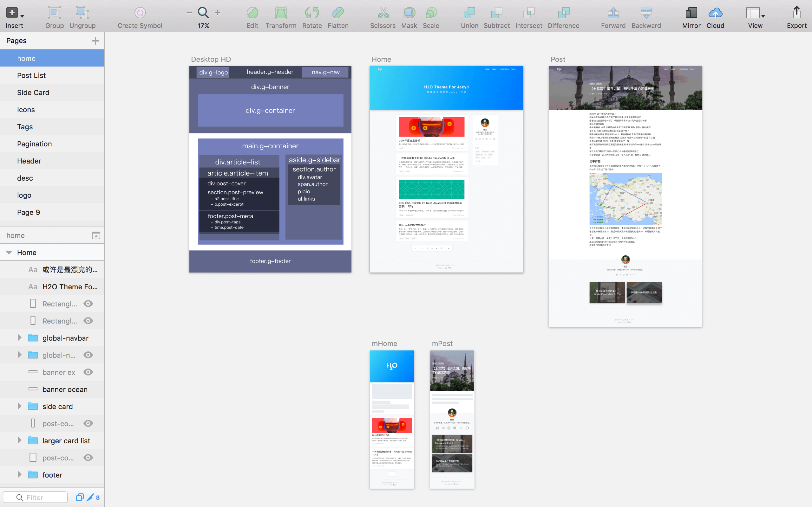Screen dimensions: 812x507
Task: Hide the post-co layer near larger card list
Action: tap(88, 457)
